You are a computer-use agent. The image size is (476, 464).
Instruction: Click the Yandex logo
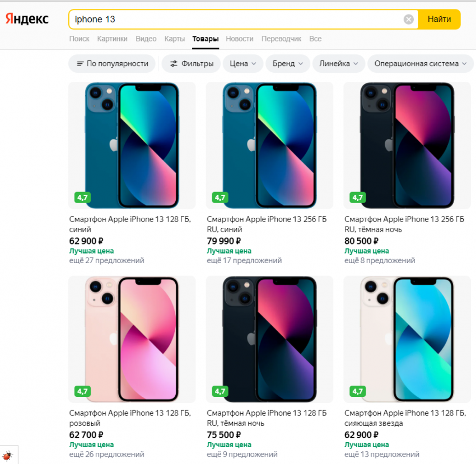(27, 19)
